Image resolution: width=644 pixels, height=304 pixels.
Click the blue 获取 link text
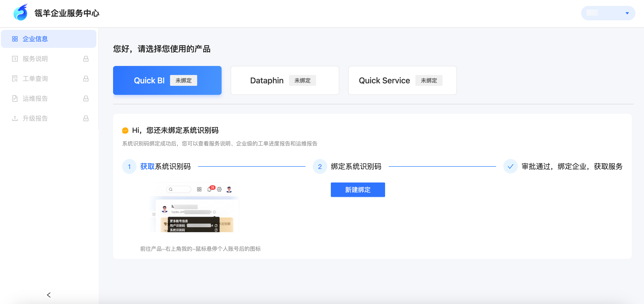point(147,166)
